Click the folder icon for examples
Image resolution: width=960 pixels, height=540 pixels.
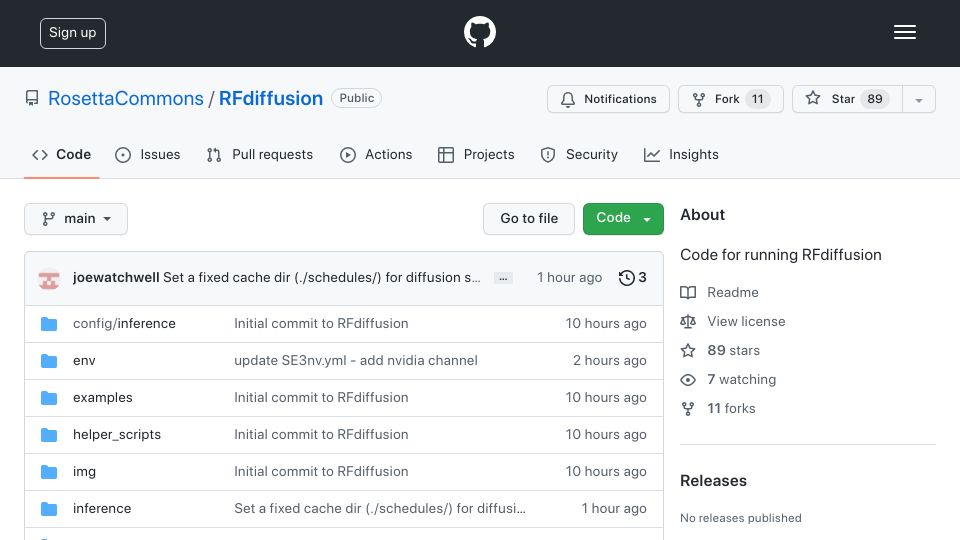[x=49, y=398]
